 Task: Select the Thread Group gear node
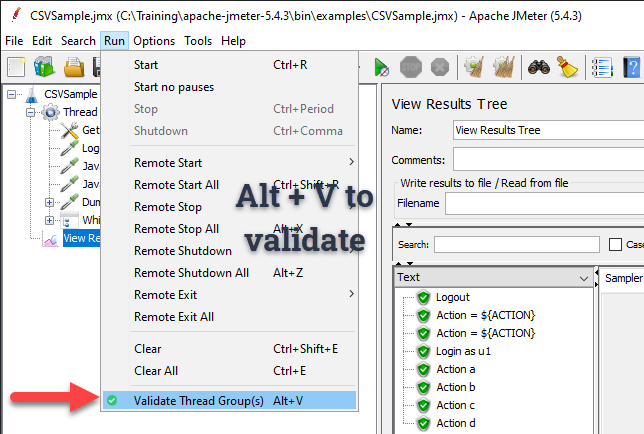point(80,112)
